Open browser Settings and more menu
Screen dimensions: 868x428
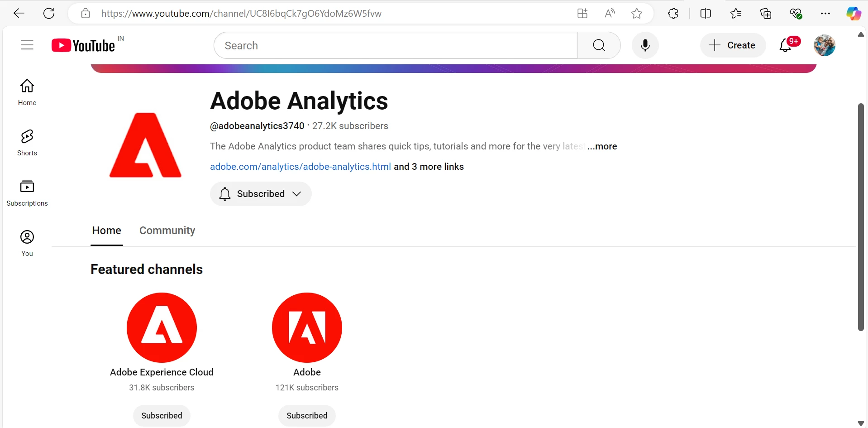tap(825, 14)
